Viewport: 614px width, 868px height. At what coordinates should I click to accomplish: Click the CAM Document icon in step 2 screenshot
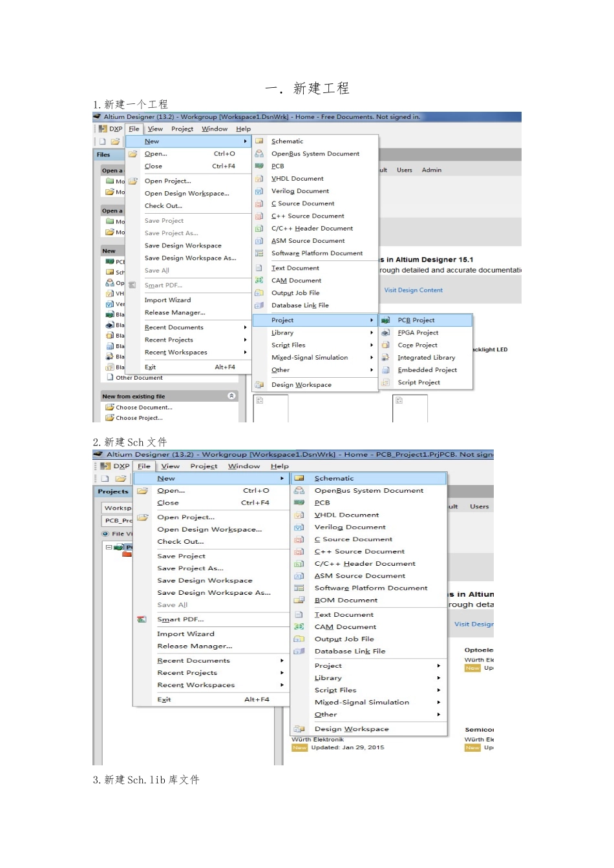point(299,626)
